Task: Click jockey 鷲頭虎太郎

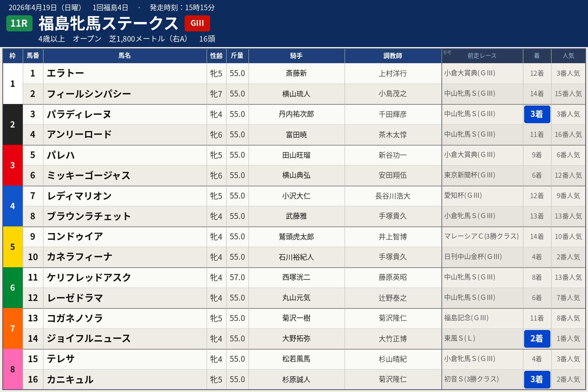Action: (296, 237)
